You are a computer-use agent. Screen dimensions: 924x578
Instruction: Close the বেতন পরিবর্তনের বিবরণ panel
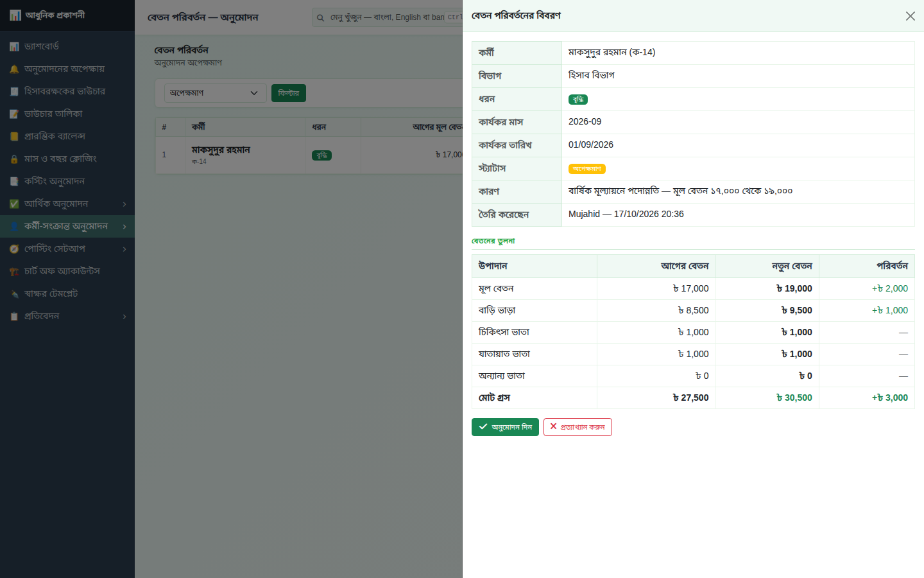910,16
